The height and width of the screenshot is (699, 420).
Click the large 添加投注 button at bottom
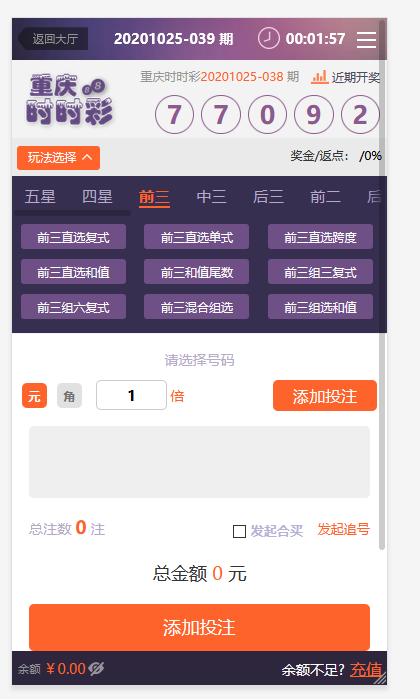click(199, 627)
